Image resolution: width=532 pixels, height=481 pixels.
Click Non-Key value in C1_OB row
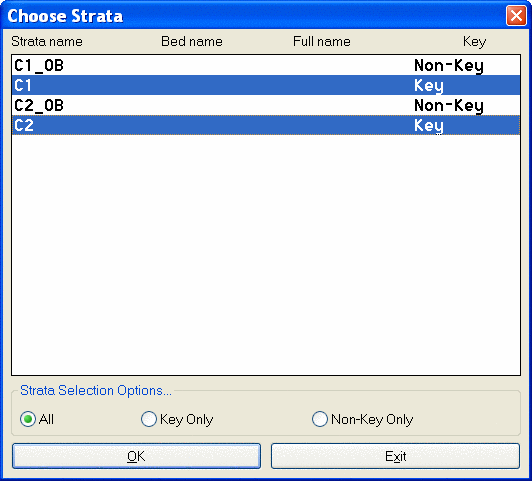(x=449, y=65)
